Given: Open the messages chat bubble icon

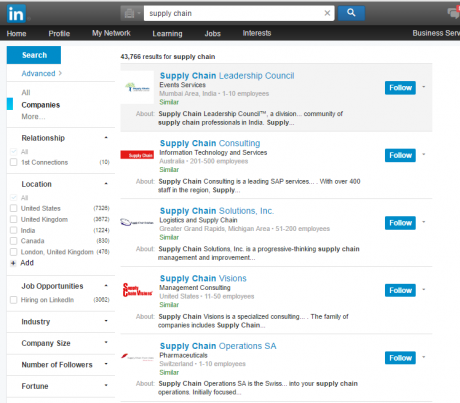Looking at the screenshot, I should coord(453,13).
